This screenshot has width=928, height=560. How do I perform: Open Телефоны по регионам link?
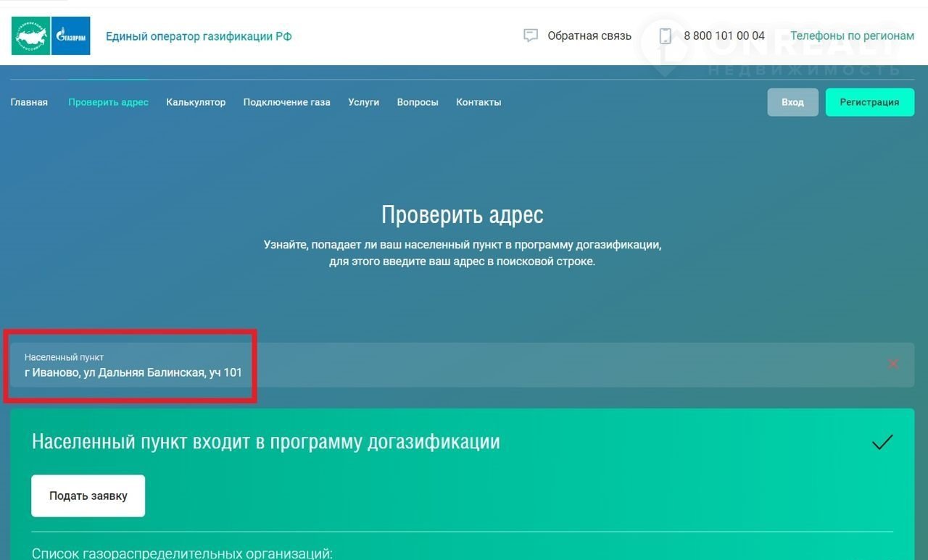click(x=852, y=35)
